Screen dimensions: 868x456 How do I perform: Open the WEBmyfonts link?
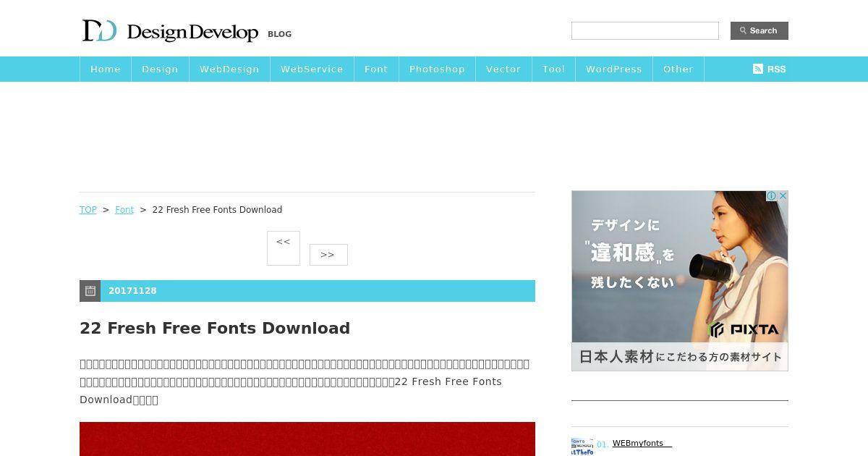[x=642, y=444]
